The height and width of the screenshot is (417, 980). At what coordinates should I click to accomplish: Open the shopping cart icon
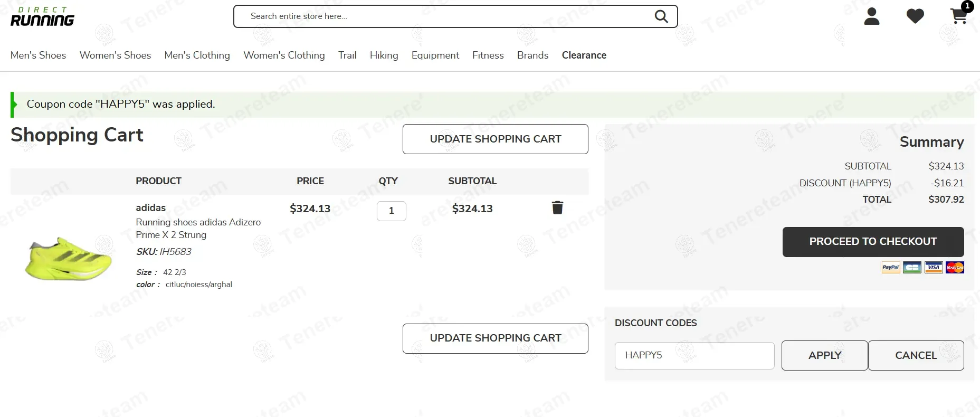(958, 16)
